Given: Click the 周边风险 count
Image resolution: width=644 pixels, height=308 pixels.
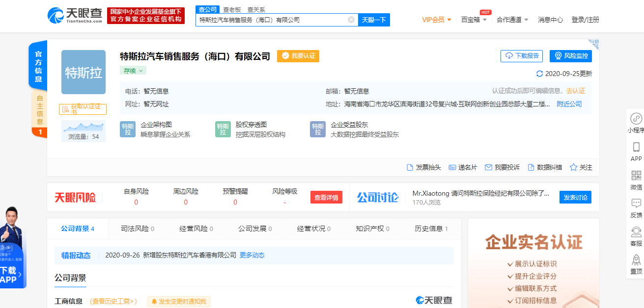Looking at the screenshot, I should [x=186, y=202].
